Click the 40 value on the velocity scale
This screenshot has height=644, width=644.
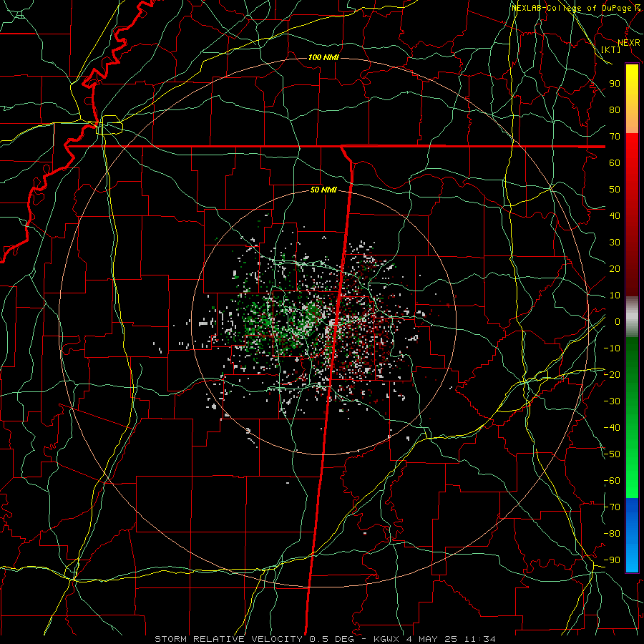[x=615, y=215]
